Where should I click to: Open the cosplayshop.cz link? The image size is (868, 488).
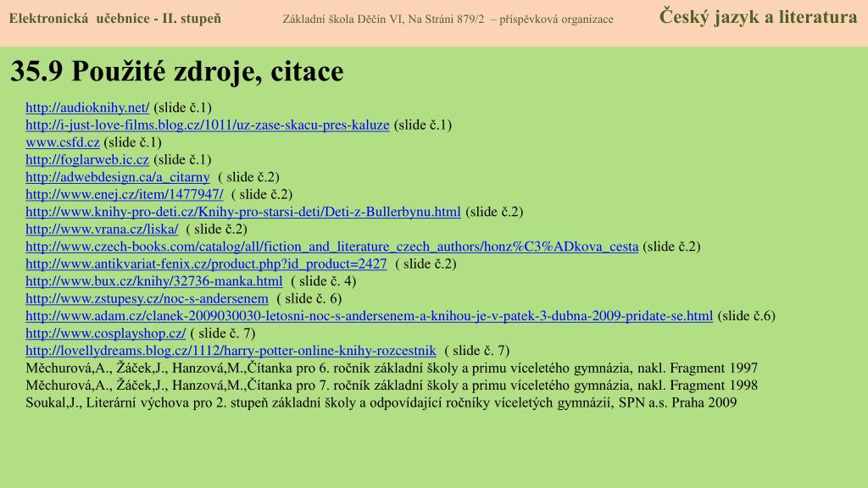pyautogui.click(x=106, y=333)
